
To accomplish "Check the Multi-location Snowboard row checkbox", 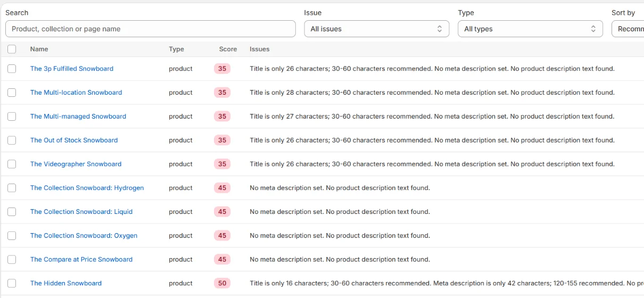I will click(12, 93).
